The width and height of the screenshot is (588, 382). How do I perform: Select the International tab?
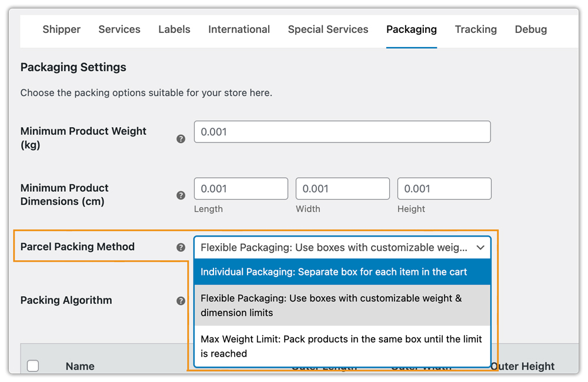click(x=239, y=29)
